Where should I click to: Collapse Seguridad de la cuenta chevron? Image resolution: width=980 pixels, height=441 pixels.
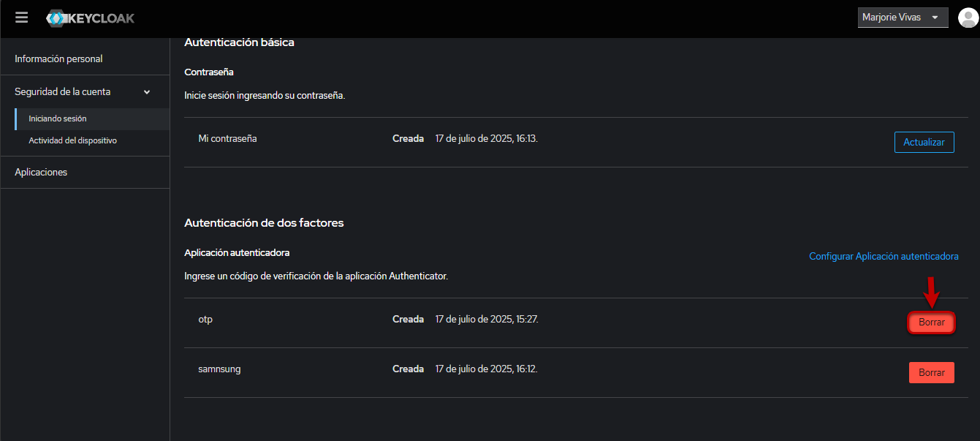click(147, 92)
